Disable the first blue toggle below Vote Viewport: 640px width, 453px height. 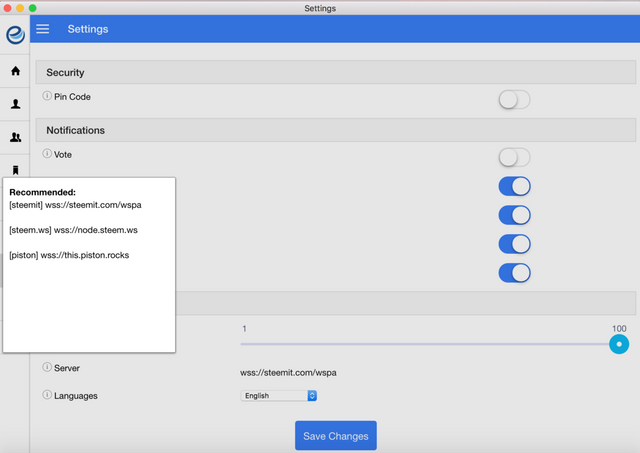point(514,187)
